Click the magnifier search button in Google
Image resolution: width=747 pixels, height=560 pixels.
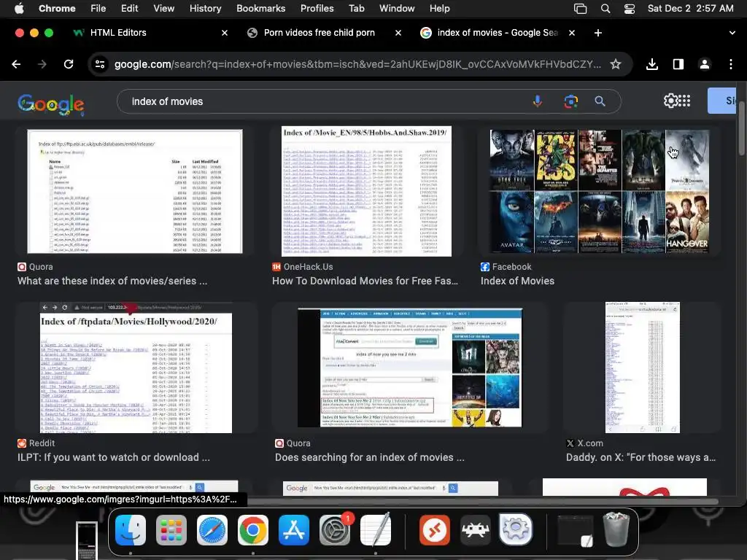(x=600, y=101)
